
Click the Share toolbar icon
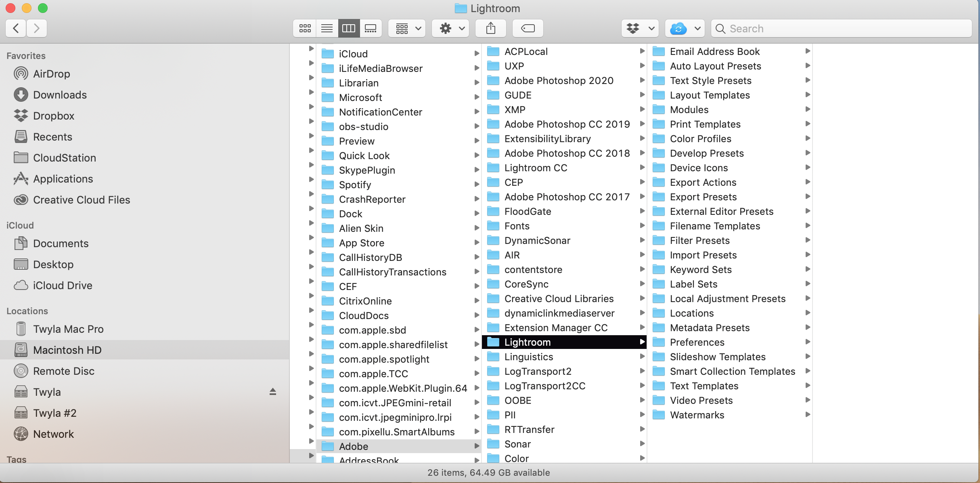coord(491,28)
